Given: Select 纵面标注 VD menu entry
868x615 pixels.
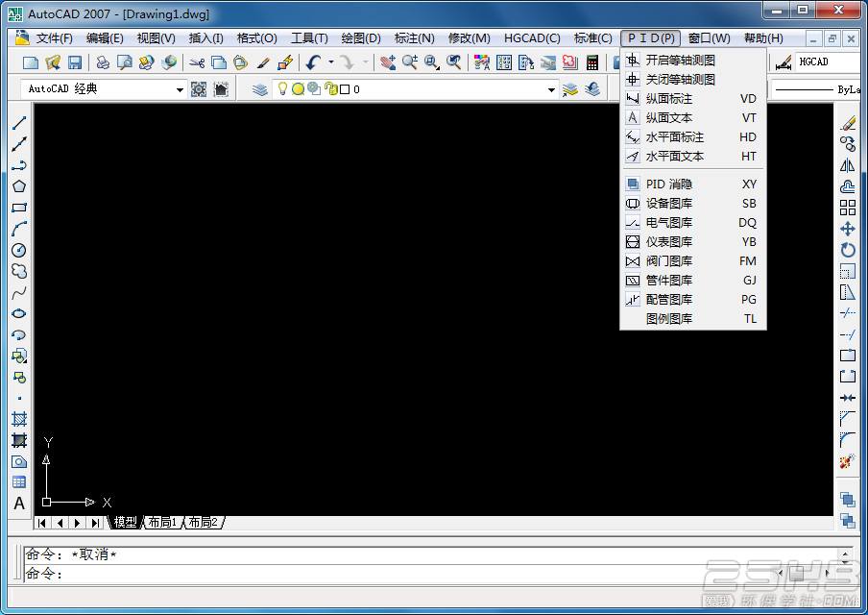Looking at the screenshot, I should (x=693, y=99).
